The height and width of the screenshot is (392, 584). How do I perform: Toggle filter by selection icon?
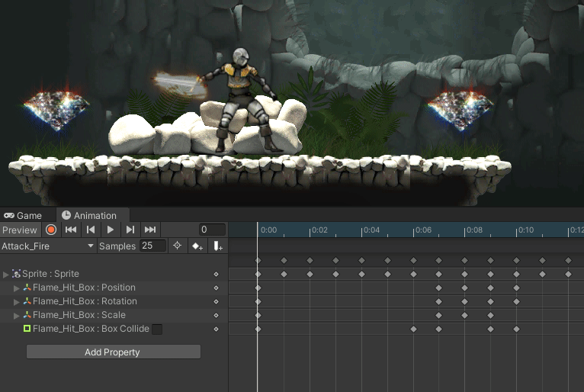[178, 246]
